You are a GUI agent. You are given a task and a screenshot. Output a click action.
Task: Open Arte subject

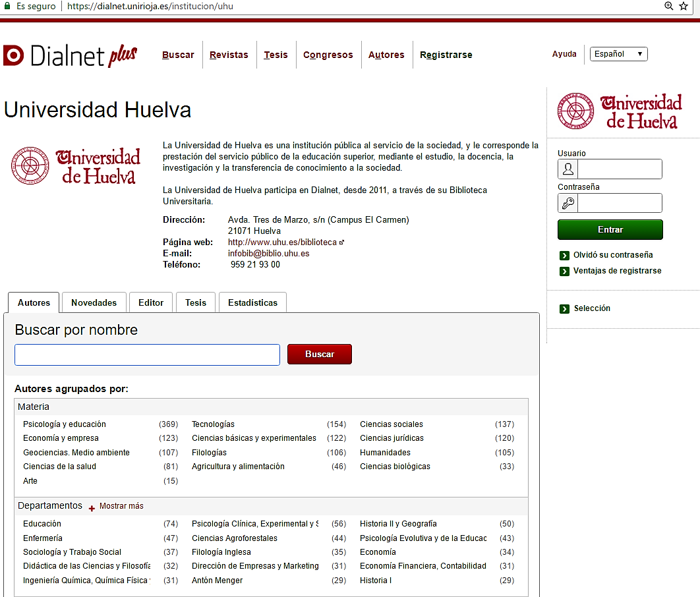click(x=30, y=481)
